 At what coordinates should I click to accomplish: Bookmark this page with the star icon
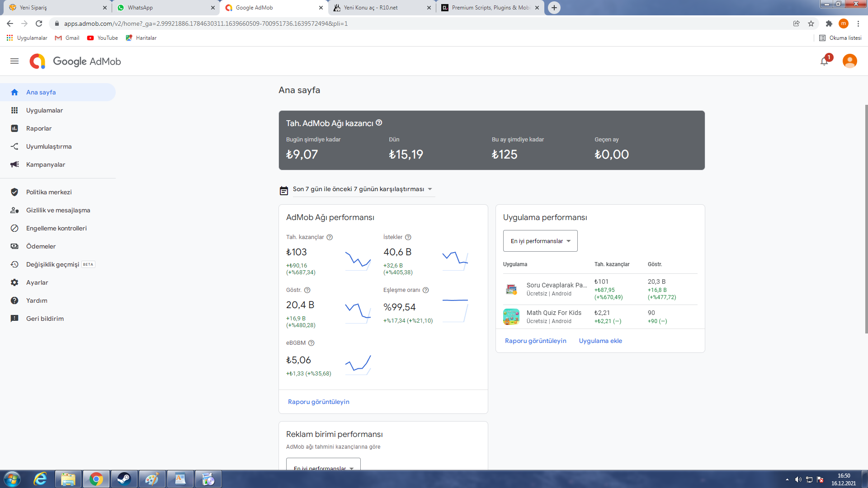coord(811,23)
